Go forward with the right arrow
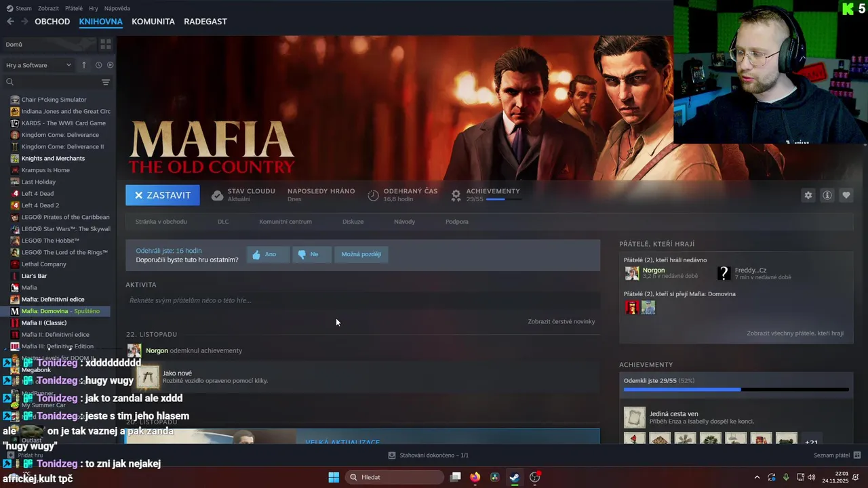 click(x=25, y=22)
